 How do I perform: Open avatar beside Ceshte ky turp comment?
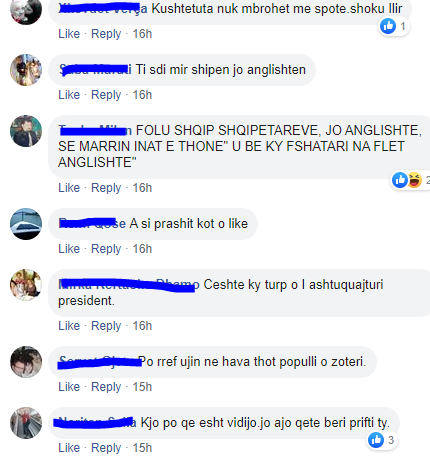pyautogui.click(x=26, y=285)
